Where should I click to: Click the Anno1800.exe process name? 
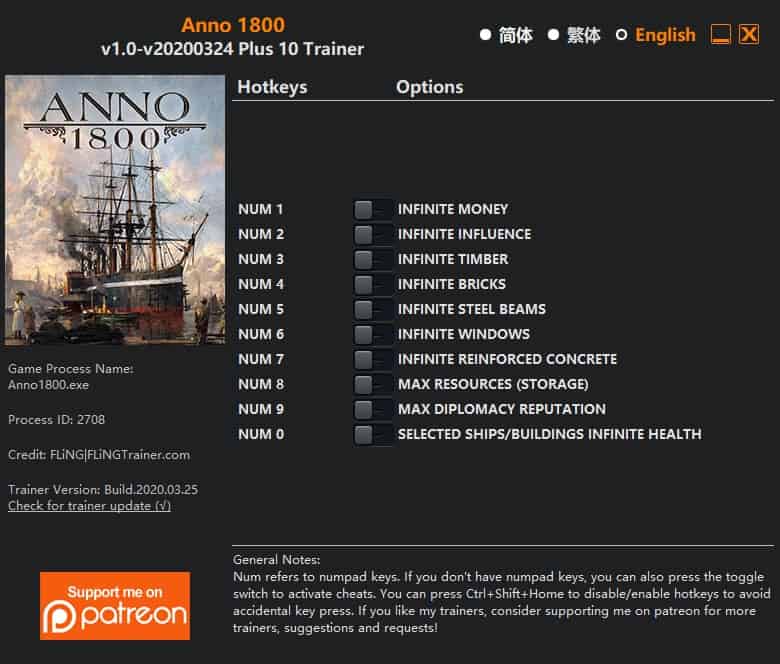pyautogui.click(x=48, y=385)
